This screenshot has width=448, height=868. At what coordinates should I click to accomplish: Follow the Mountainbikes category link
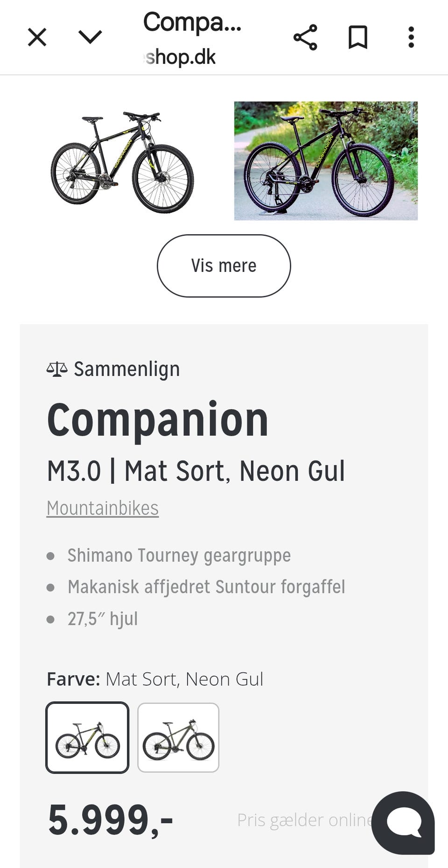coord(103,508)
